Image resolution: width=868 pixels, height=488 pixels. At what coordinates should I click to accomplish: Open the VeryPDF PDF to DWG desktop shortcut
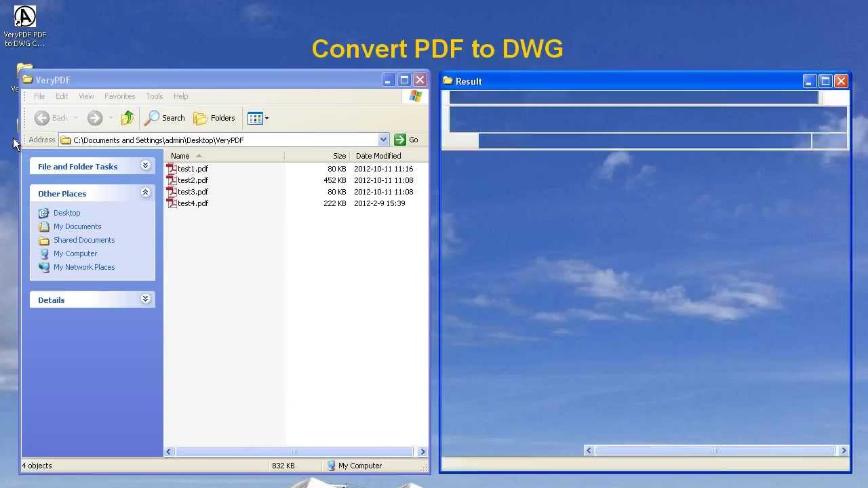25,26
